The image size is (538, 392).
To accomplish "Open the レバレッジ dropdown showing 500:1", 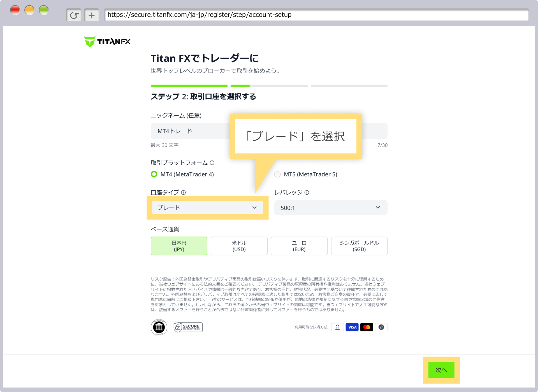I will (331, 207).
